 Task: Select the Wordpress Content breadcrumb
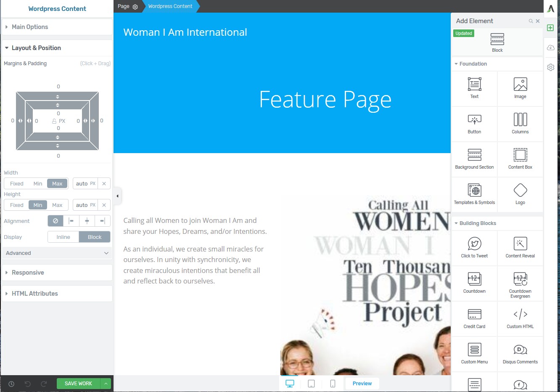[170, 6]
